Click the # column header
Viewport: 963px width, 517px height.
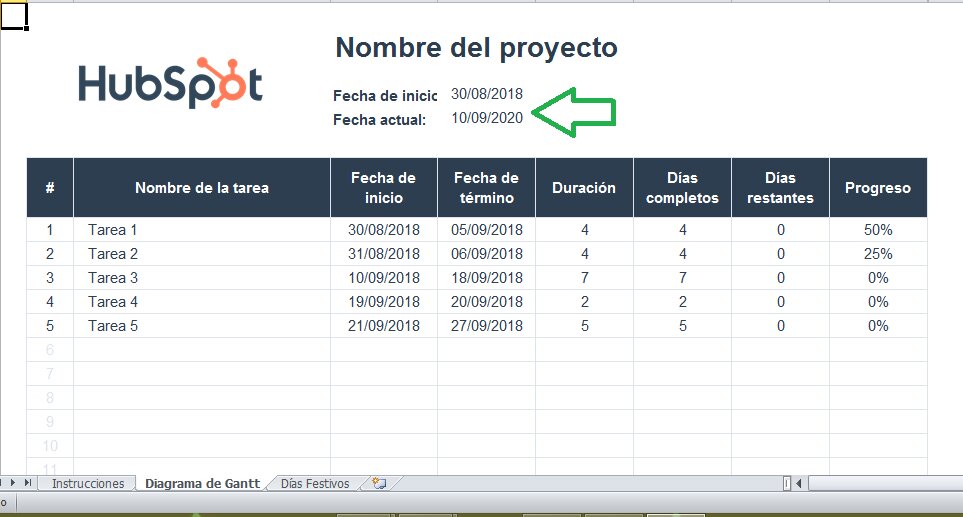[x=50, y=188]
